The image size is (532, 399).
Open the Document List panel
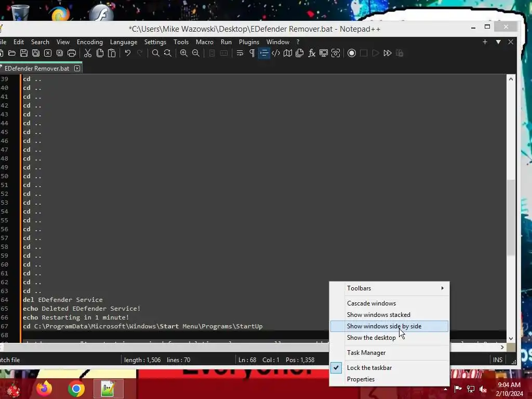300,54
